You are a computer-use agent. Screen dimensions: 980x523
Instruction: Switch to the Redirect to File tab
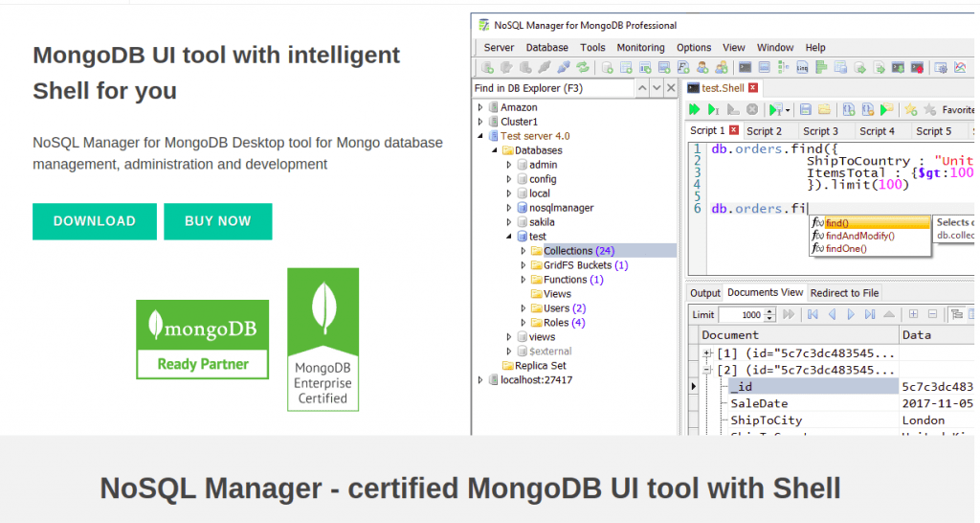844,293
